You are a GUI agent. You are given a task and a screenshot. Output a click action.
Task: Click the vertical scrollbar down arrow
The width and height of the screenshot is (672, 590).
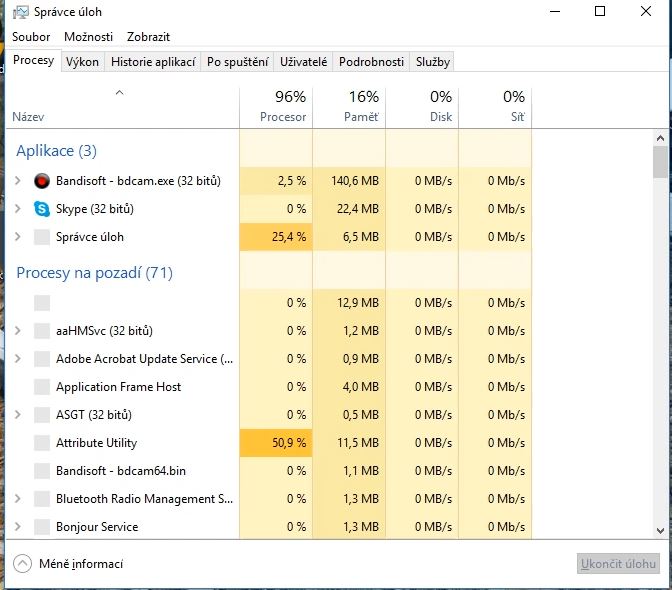tap(660, 531)
